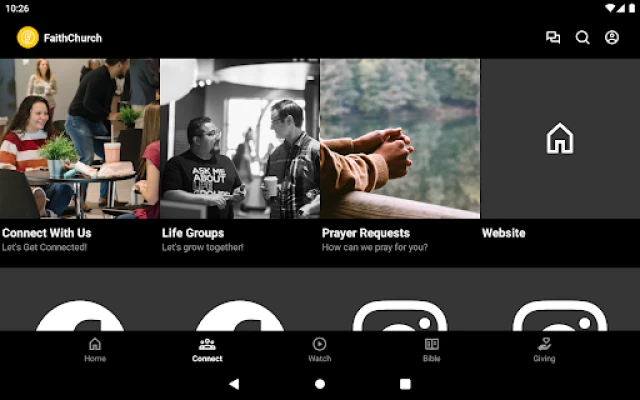
Task: Open the chat messages icon
Action: (x=553, y=38)
